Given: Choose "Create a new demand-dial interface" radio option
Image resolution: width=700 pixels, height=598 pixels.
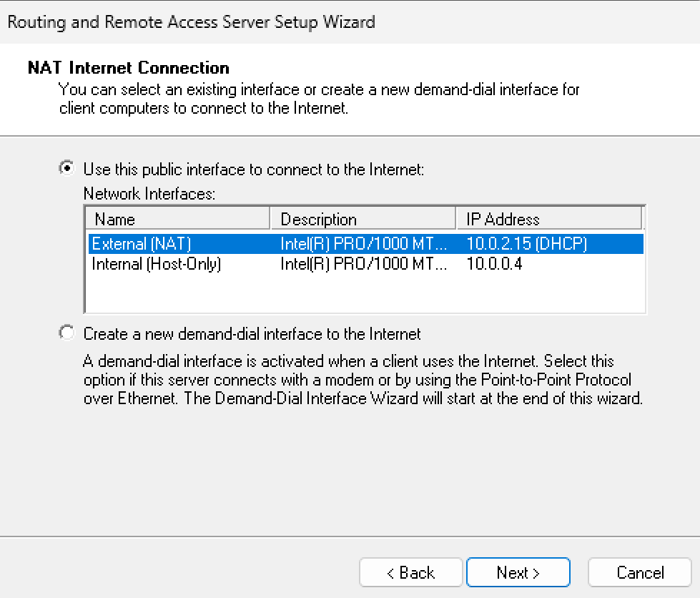Looking at the screenshot, I should pos(67,333).
